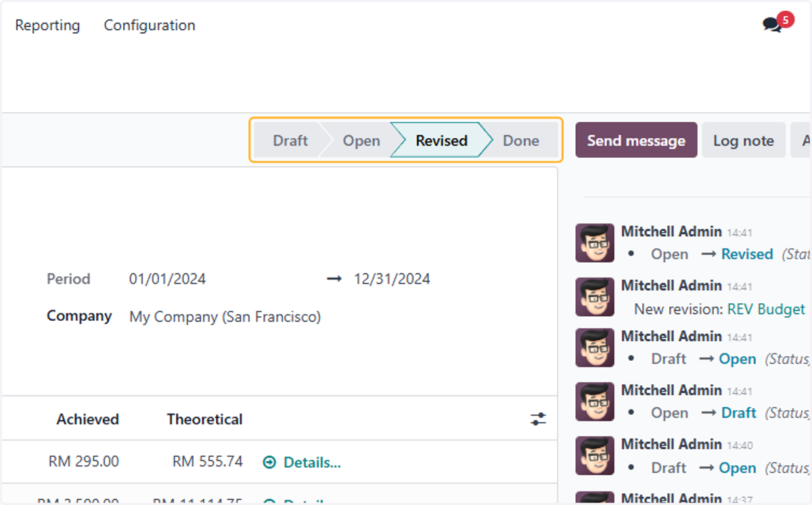Image resolution: width=812 pixels, height=505 pixels.
Task: Open the conversations chat bubble icon
Action: (x=771, y=25)
